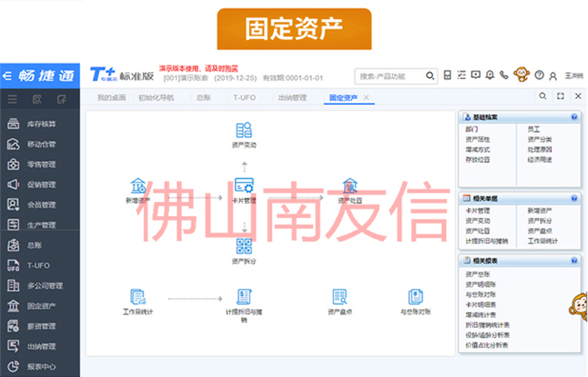The width and height of the screenshot is (588, 377).
Task: Open 多公司管理 module in sidebar
Action: coord(39,286)
